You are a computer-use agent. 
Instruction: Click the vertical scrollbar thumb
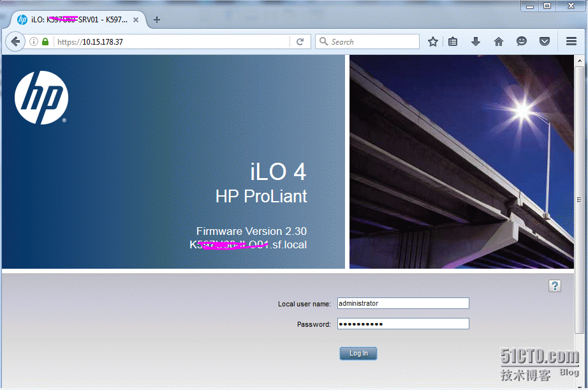pos(579,199)
